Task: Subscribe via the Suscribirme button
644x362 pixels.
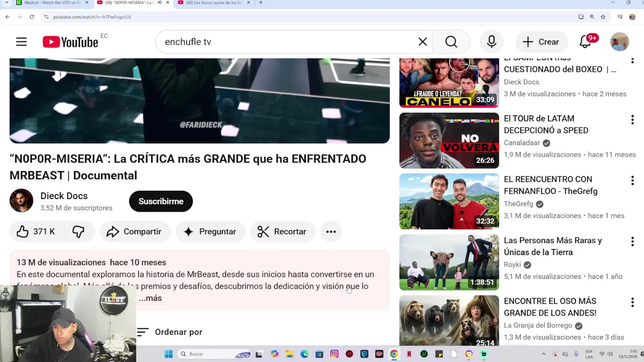Action: coord(161,201)
